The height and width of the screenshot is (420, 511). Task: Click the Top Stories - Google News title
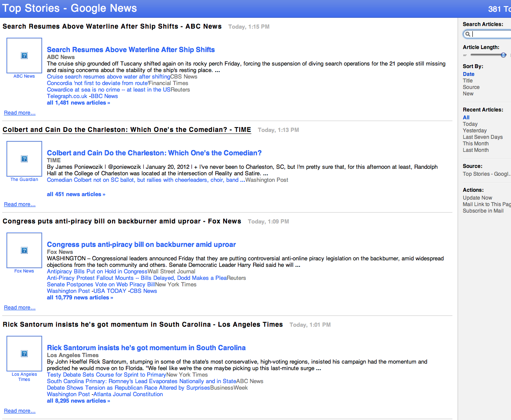69,8
